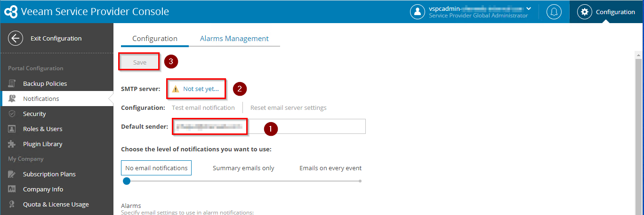This screenshot has width=644, height=215.
Task: Click Test email notification link
Action: 203,107
